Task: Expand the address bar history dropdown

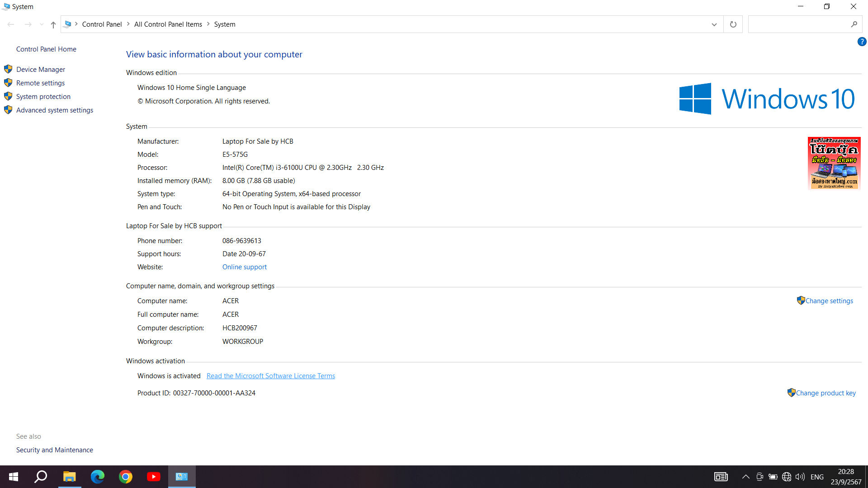Action: click(714, 24)
